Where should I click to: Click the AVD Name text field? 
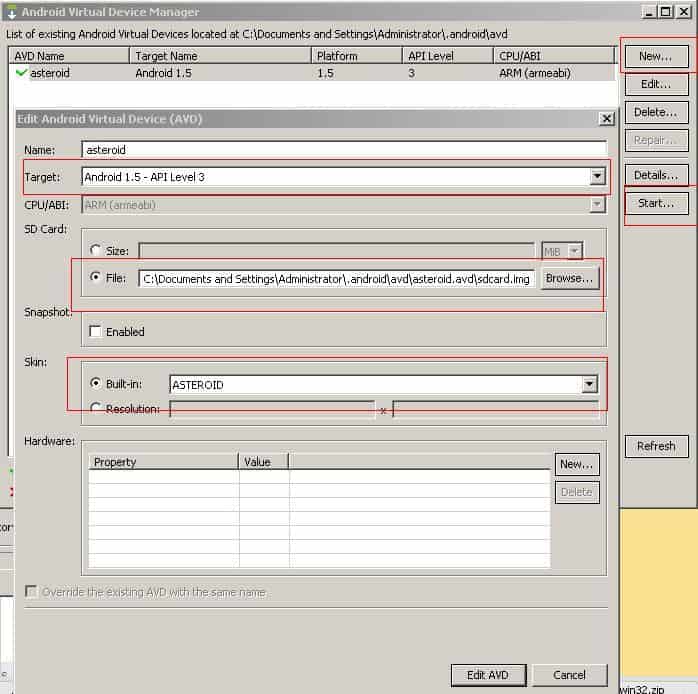343,150
